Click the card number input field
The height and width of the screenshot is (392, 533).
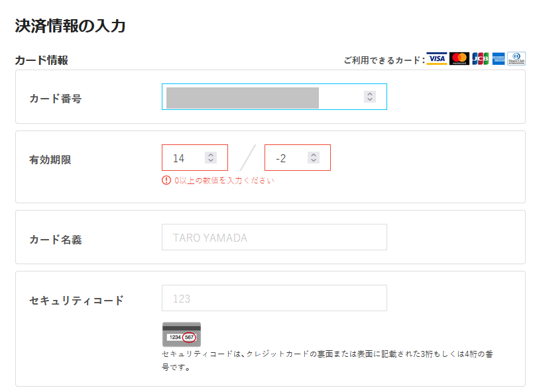(274, 97)
